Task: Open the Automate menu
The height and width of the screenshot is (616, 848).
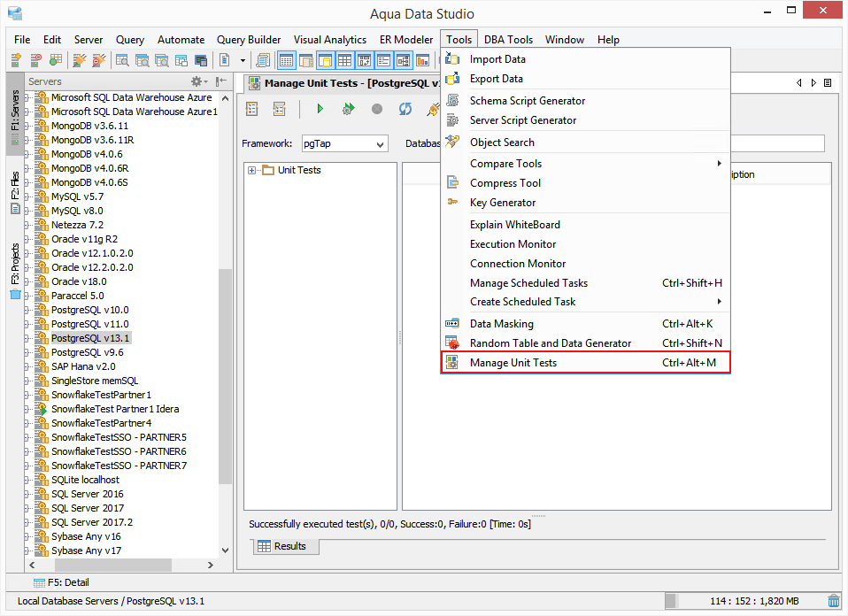Action: pos(181,40)
